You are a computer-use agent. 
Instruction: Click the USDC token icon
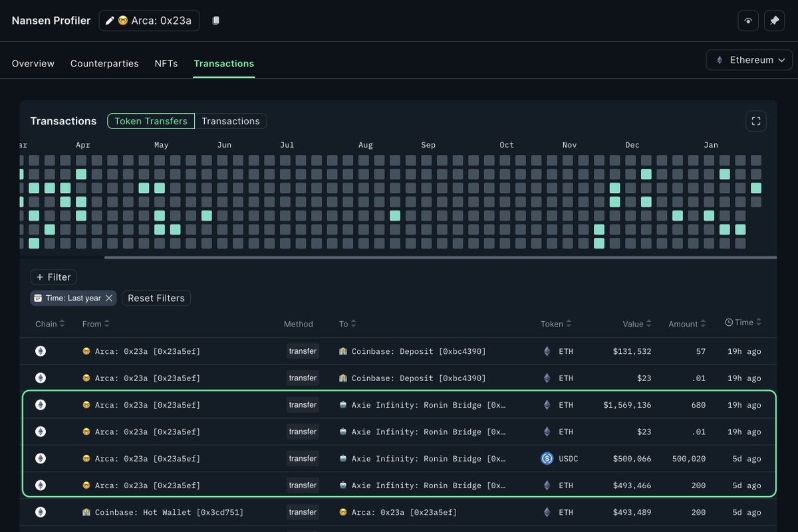click(547, 458)
